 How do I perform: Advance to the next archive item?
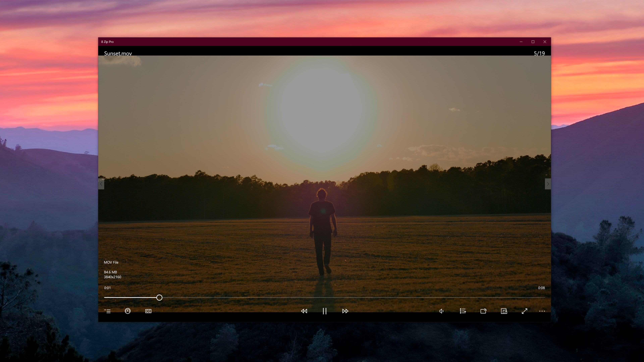(548, 184)
